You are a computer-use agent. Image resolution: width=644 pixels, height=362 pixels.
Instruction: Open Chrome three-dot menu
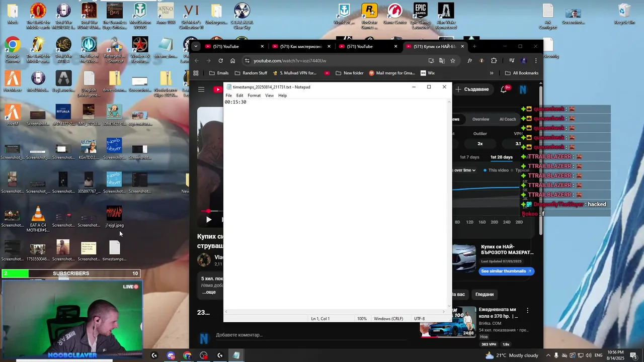point(536,61)
